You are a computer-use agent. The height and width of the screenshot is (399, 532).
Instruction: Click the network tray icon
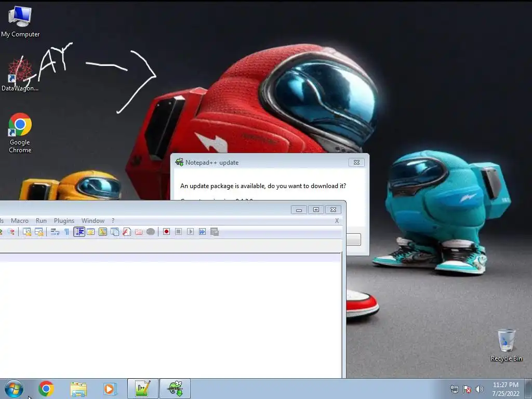[454, 389]
